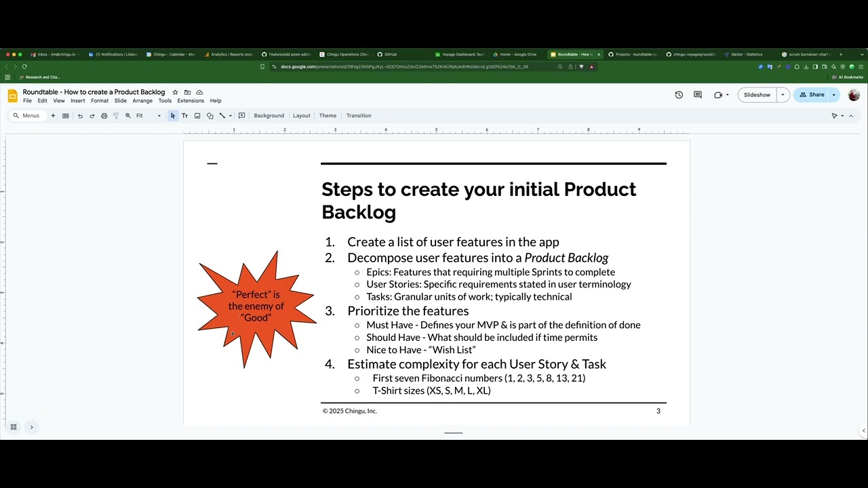Image resolution: width=868 pixels, height=488 pixels.
Task: Open the Slide menu
Action: 121,101
